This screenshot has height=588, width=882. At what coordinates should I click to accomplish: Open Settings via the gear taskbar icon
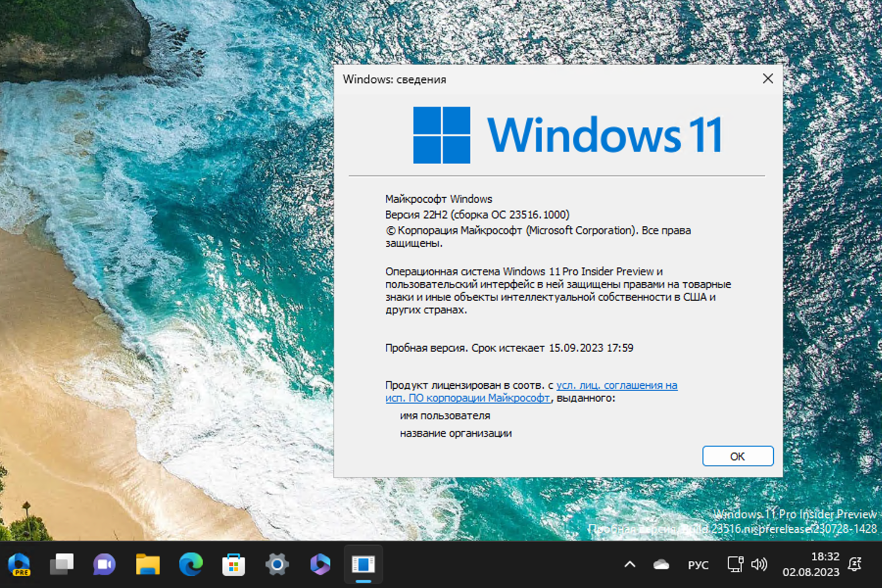[276, 564]
